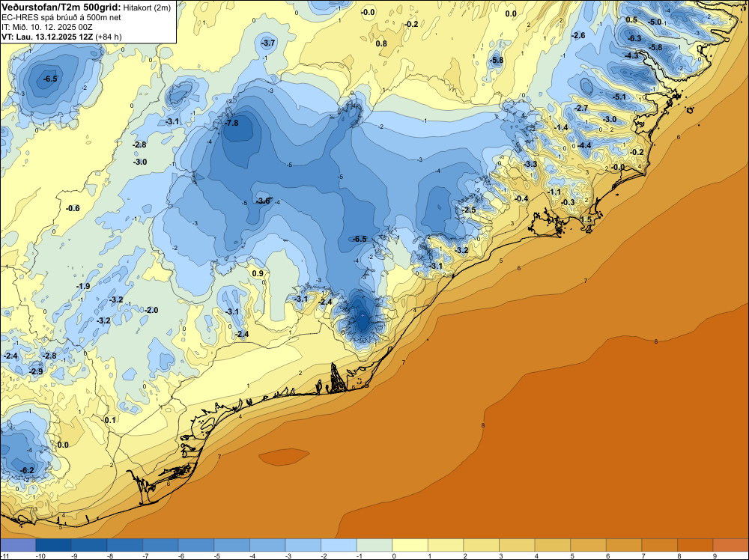
Task: Click the -3.7 temperature value
Action: click(x=268, y=43)
